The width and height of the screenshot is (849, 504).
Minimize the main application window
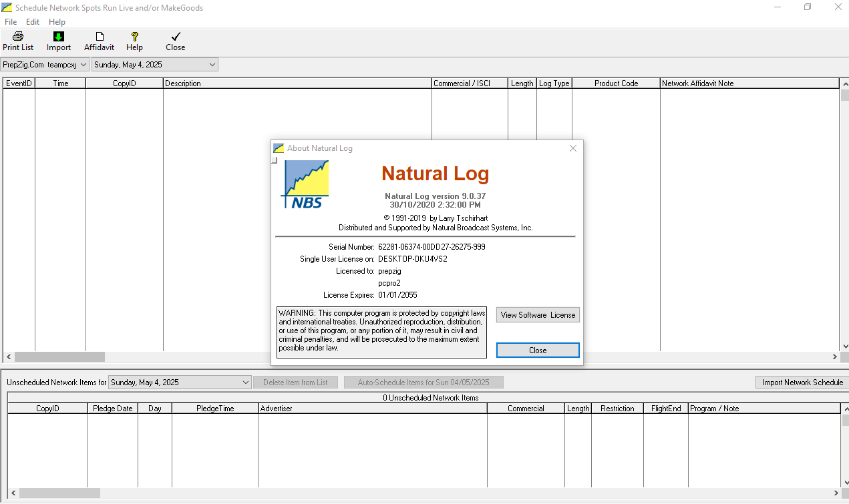(x=778, y=7)
